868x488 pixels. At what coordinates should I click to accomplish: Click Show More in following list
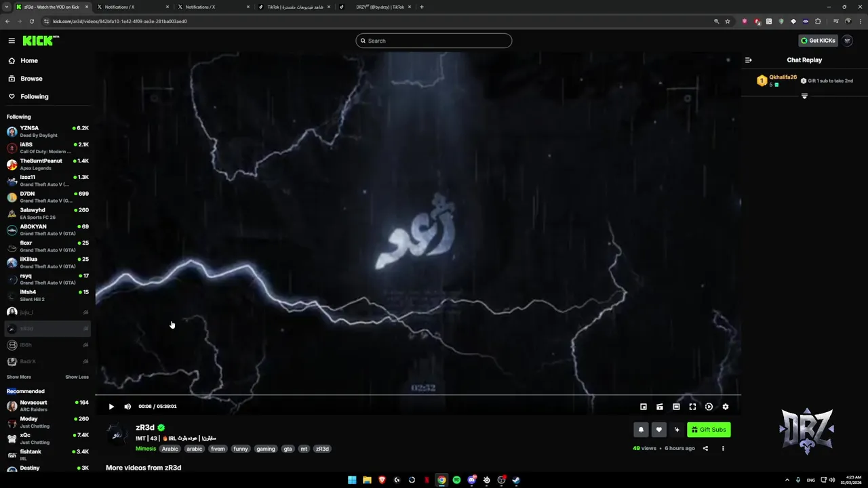coord(19,377)
